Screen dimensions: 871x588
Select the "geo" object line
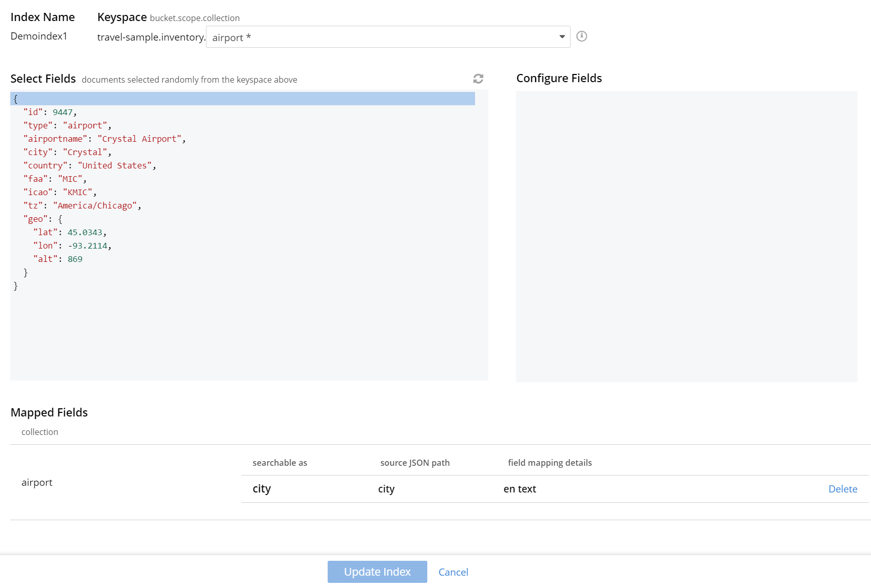tap(43, 219)
